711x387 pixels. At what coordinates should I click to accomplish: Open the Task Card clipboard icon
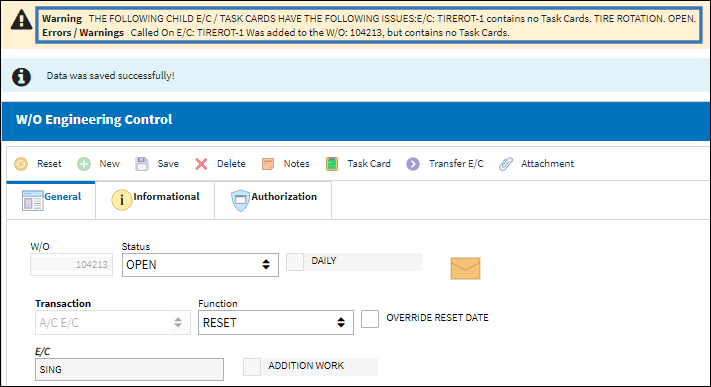pyautogui.click(x=332, y=164)
